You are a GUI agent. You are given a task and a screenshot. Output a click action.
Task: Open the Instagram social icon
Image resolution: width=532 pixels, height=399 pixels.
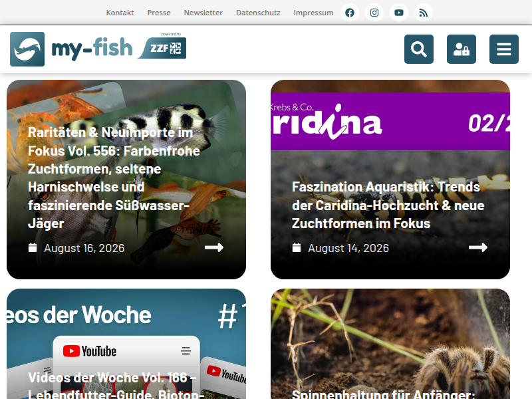(x=374, y=13)
